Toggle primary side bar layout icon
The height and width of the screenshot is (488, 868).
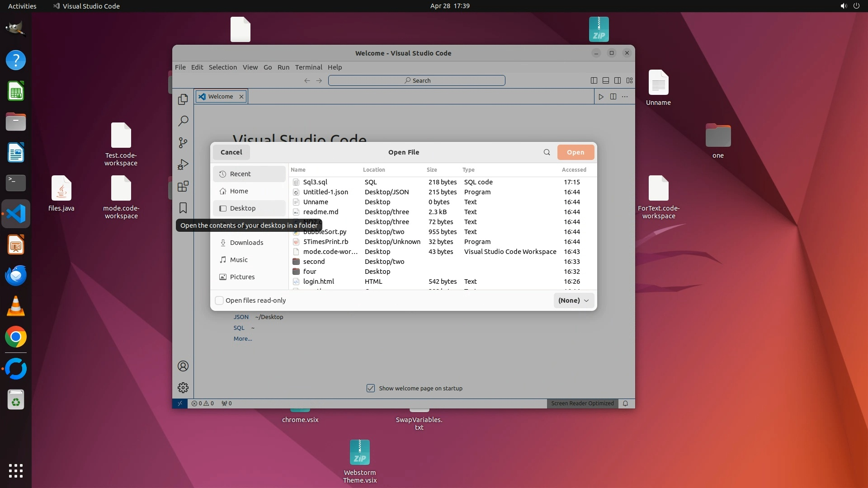pyautogui.click(x=594, y=80)
